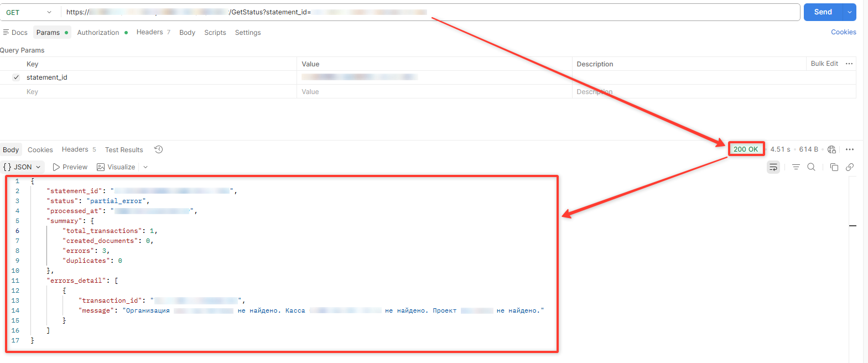
Task: Open response history icon
Action: click(x=158, y=149)
